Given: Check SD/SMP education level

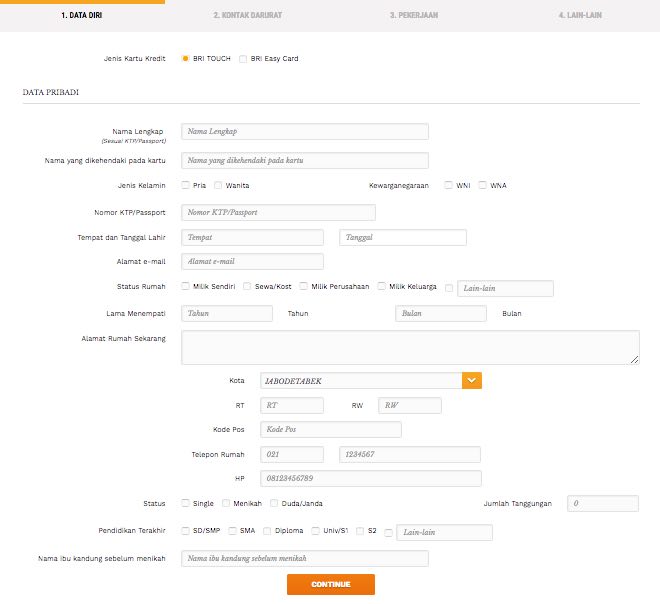Looking at the screenshot, I should click(185, 531).
